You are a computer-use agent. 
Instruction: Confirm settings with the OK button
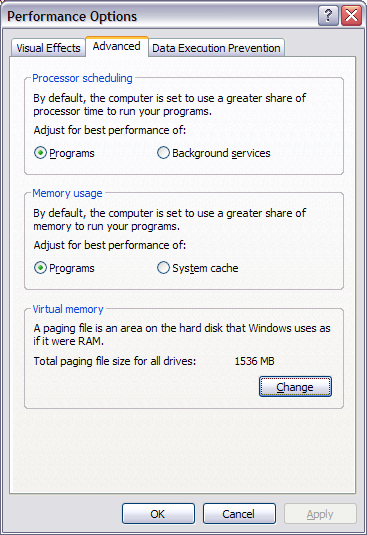click(158, 514)
